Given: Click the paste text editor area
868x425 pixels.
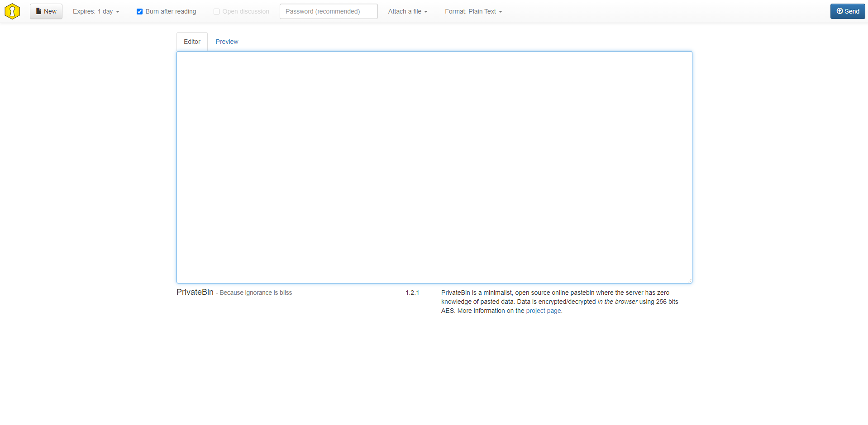Looking at the screenshot, I should 434,166.
